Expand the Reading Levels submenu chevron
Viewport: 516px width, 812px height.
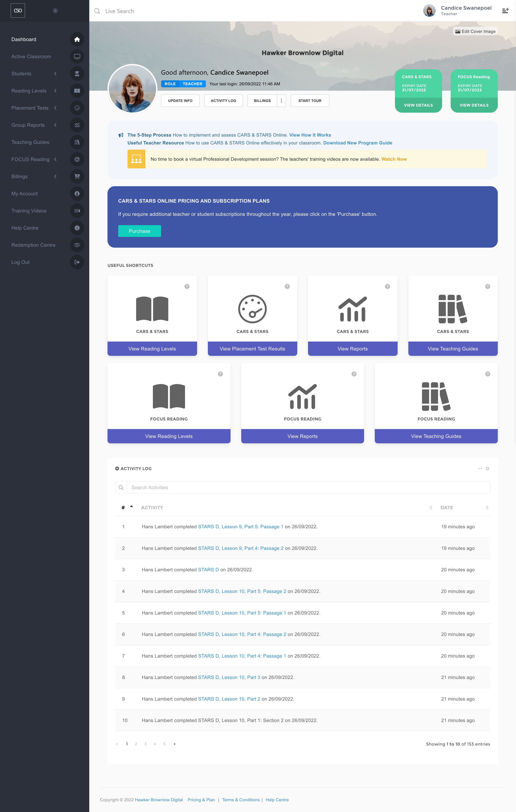pyautogui.click(x=55, y=91)
